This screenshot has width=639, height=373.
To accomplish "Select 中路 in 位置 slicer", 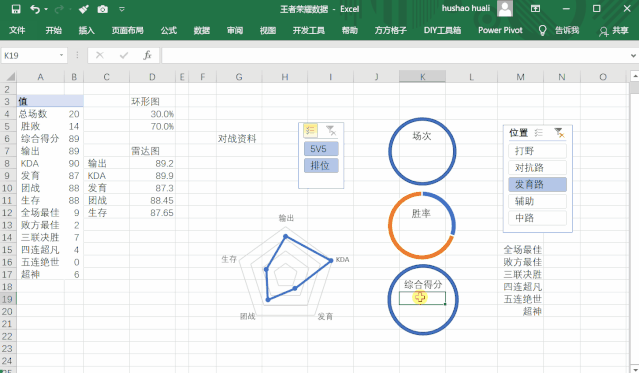I will (x=538, y=218).
